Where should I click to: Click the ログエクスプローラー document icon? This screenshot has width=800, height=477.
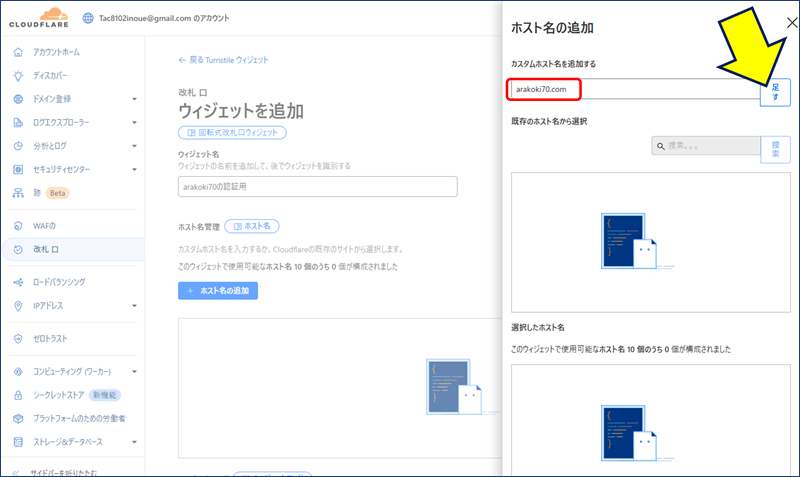18,122
